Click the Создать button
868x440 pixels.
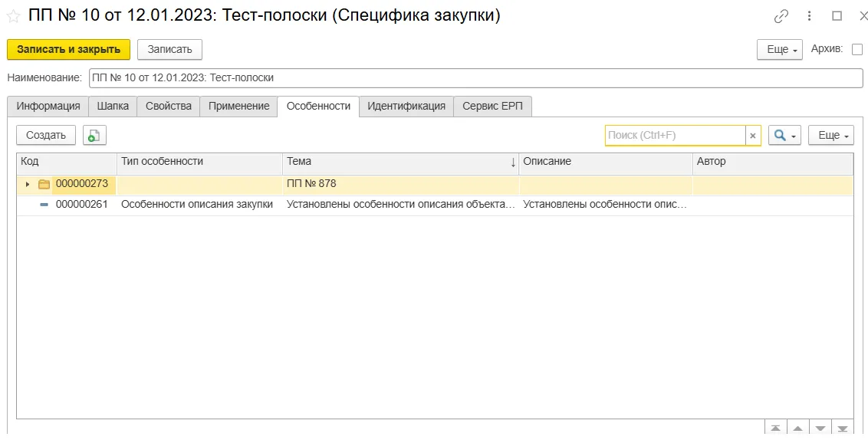[x=46, y=135]
